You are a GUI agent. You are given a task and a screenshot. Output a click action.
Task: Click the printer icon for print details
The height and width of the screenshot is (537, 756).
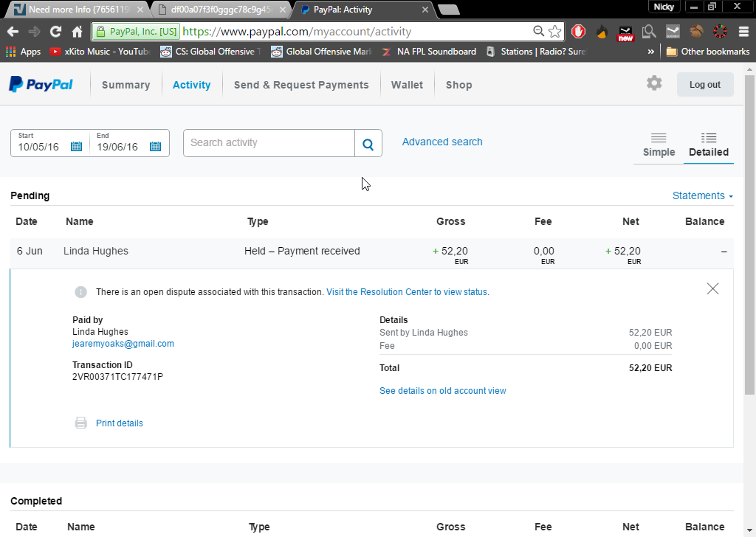(81, 423)
